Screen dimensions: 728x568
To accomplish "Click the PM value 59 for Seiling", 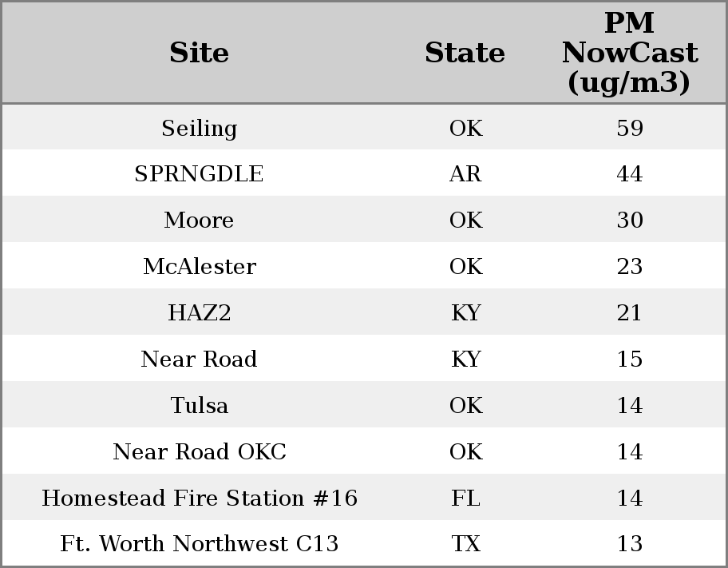I will (629, 128).
